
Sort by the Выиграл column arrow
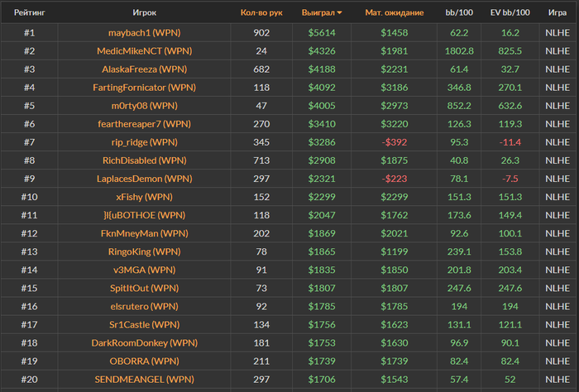339,13
